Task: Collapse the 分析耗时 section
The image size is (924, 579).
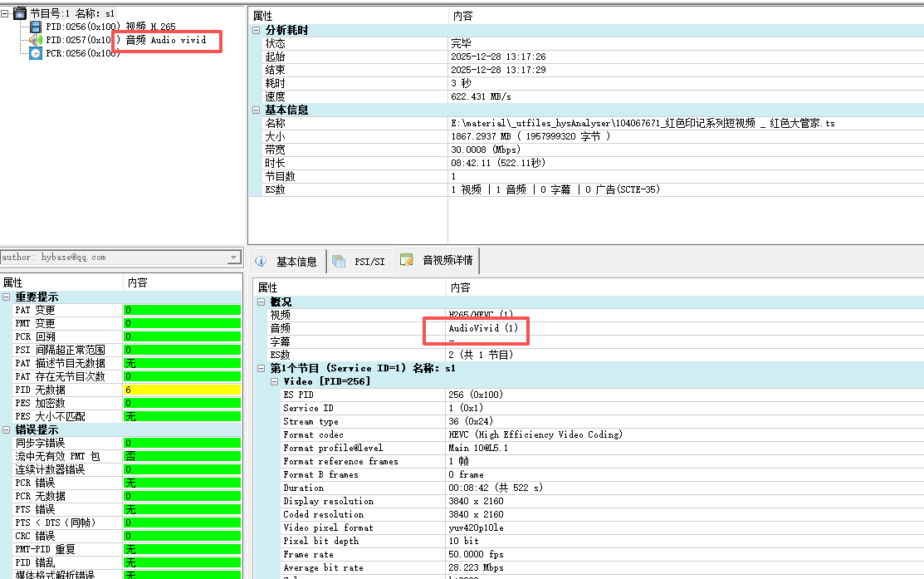Action: (257, 30)
